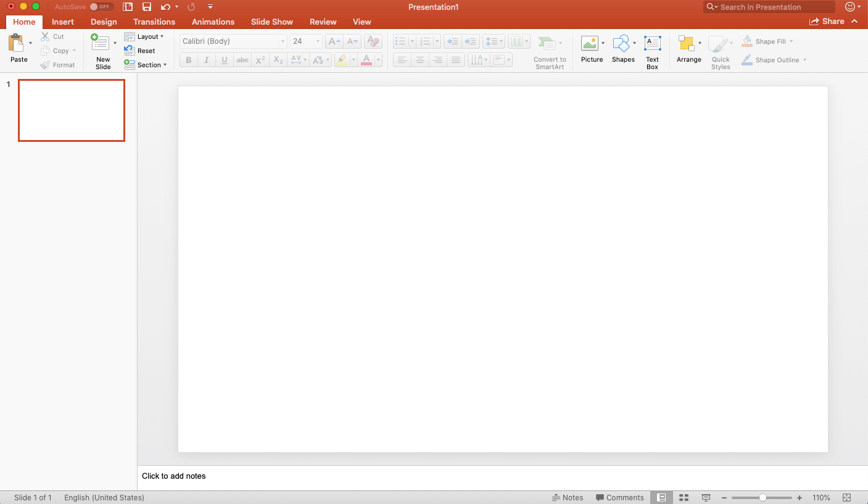The height and width of the screenshot is (504, 868).
Task: Click the Save icon in title bar
Action: pyautogui.click(x=147, y=7)
